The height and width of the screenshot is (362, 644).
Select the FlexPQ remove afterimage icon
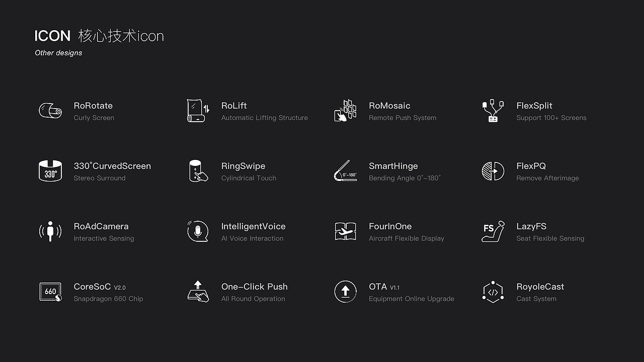pyautogui.click(x=493, y=171)
